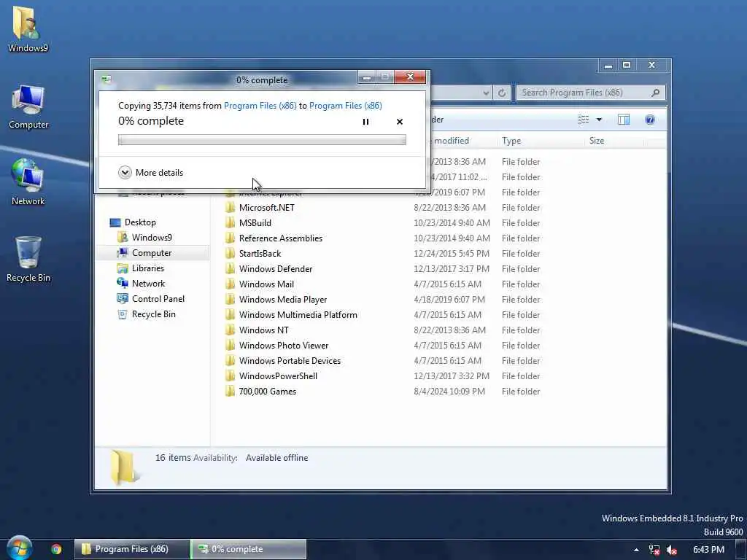
Task: Cancel the copy with the X button
Action: tap(400, 122)
